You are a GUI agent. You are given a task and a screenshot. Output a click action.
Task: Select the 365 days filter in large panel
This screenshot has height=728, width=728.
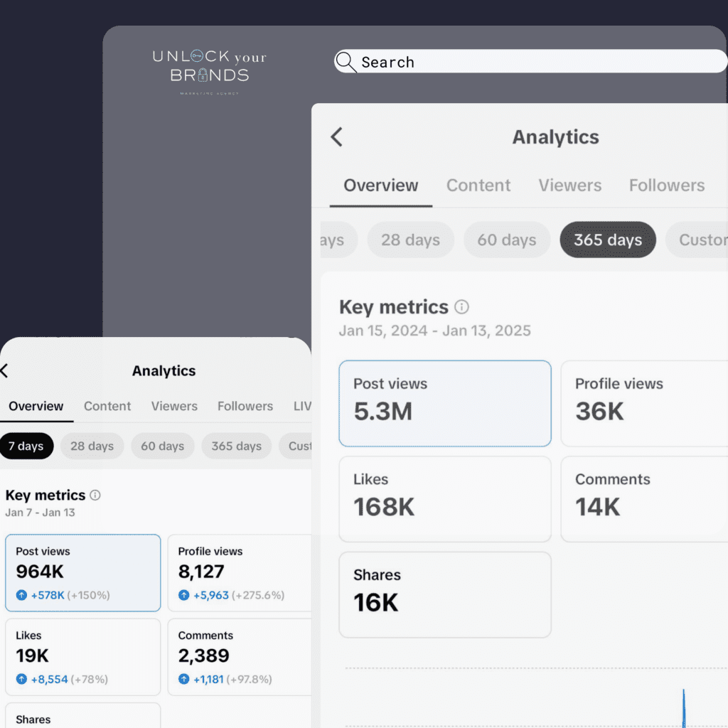click(607, 240)
